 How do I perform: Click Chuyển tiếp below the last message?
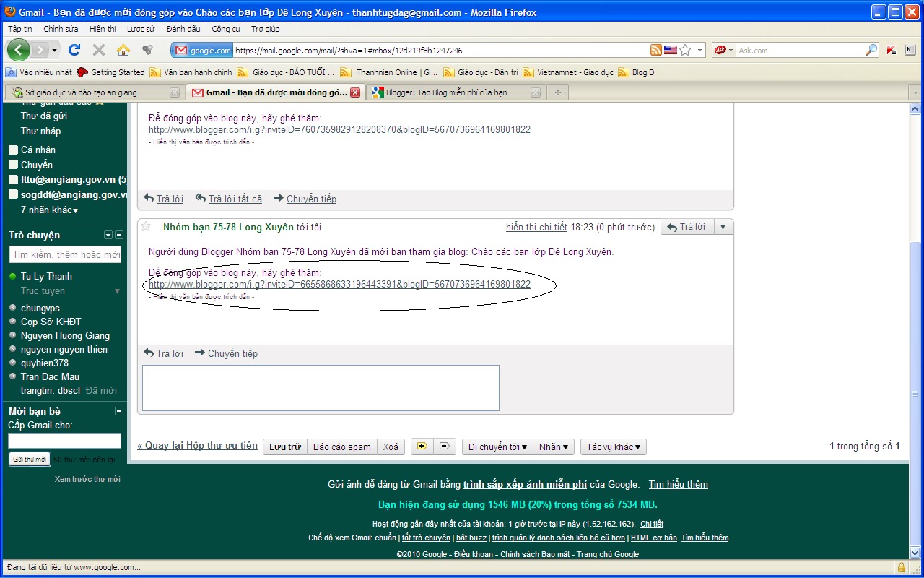point(232,353)
